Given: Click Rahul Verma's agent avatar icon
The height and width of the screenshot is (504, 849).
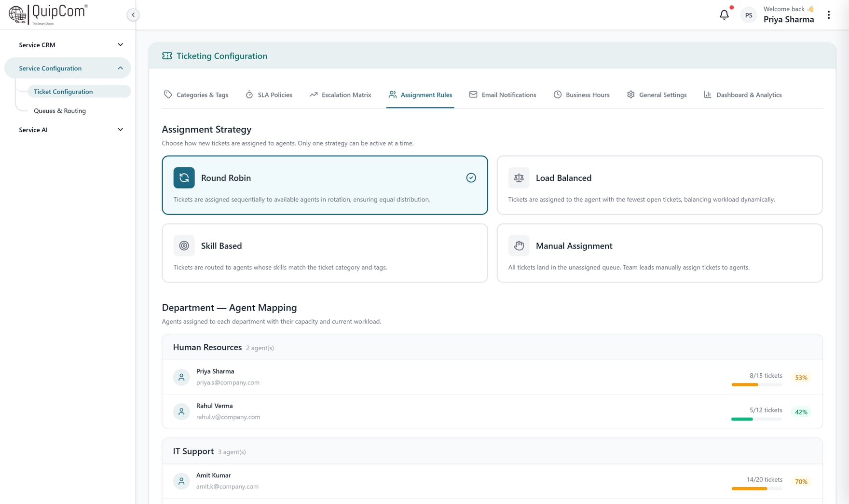Looking at the screenshot, I should point(181,412).
